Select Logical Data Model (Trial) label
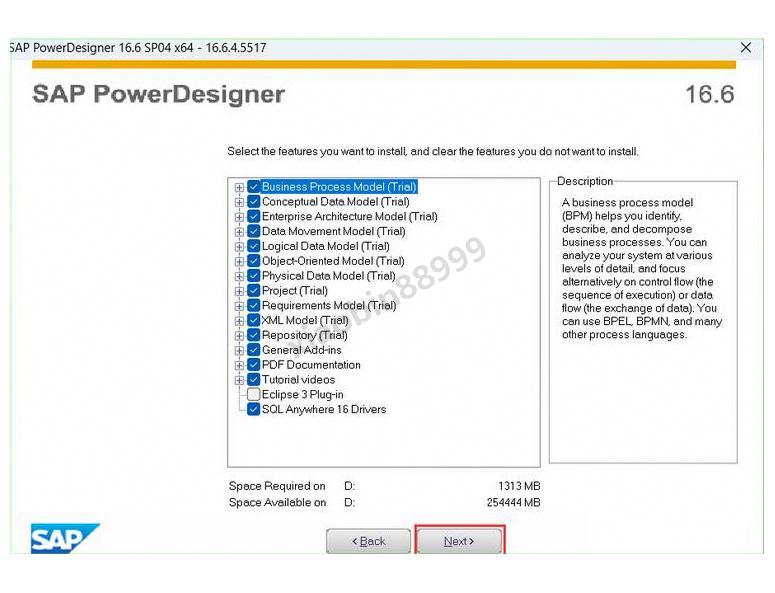Screen dimensions: 775x593 pos(326,246)
